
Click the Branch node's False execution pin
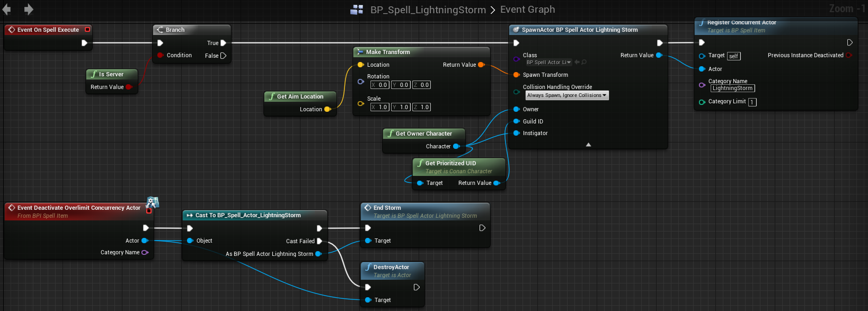click(223, 56)
